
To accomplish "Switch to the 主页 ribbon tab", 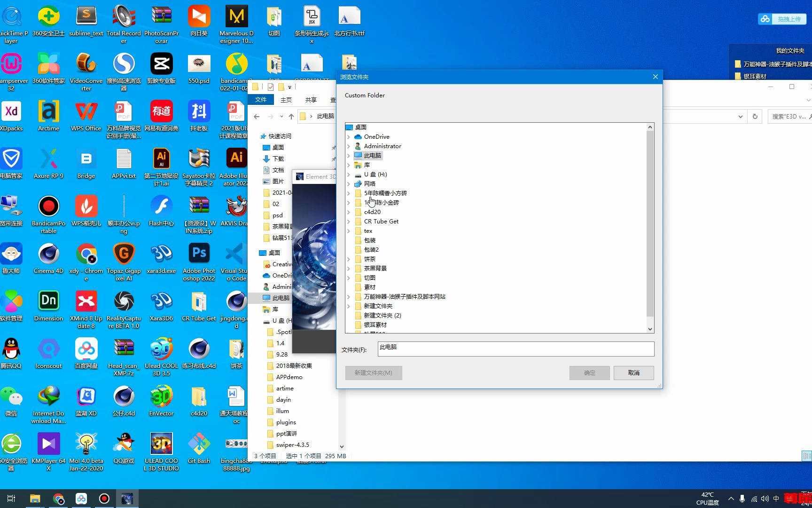I will coord(286,100).
